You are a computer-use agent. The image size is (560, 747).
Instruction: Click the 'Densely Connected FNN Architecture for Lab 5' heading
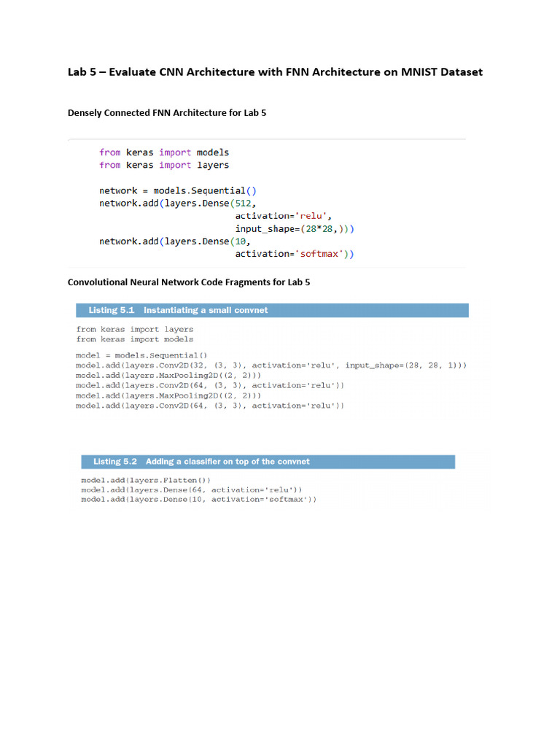pyautogui.click(x=167, y=113)
